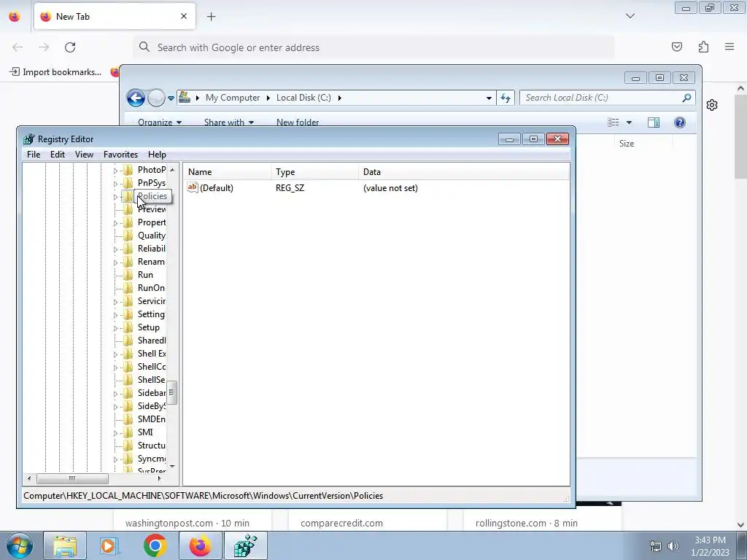Screen dimensions: 747x560
Task: Click the Name column header
Action: point(228,172)
